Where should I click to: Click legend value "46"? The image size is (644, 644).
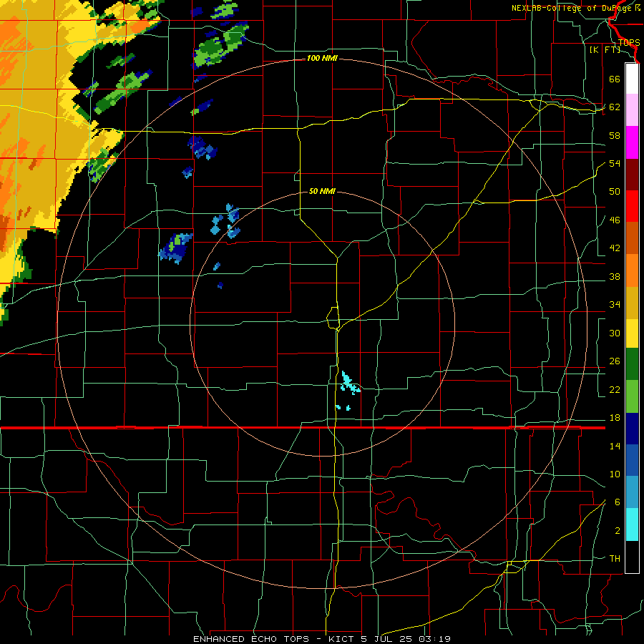pyautogui.click(x=615, y=220)
